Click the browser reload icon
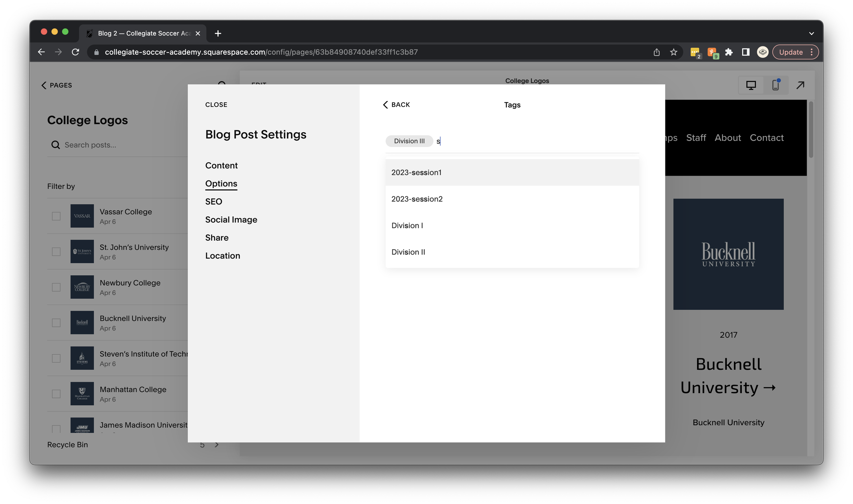The height and width of the screenshot is (504, 853). 75,52
